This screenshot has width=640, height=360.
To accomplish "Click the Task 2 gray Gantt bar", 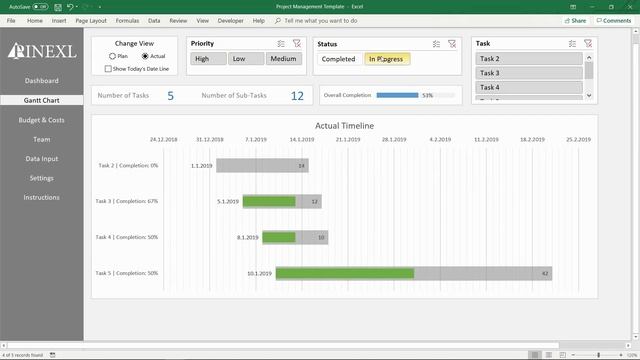I will [x=262, y=166].
